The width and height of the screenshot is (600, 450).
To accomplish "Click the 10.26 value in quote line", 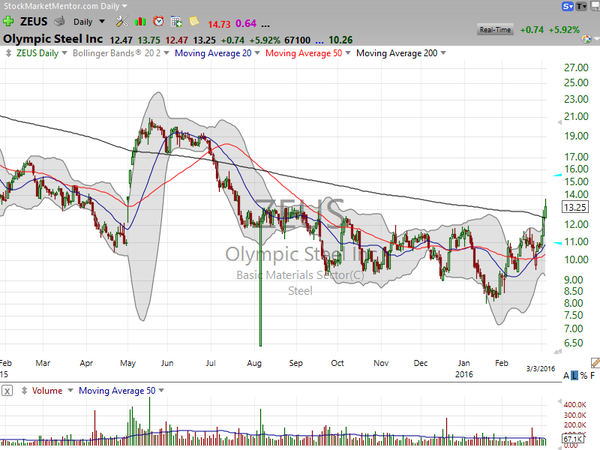I will tap(341, 40).
